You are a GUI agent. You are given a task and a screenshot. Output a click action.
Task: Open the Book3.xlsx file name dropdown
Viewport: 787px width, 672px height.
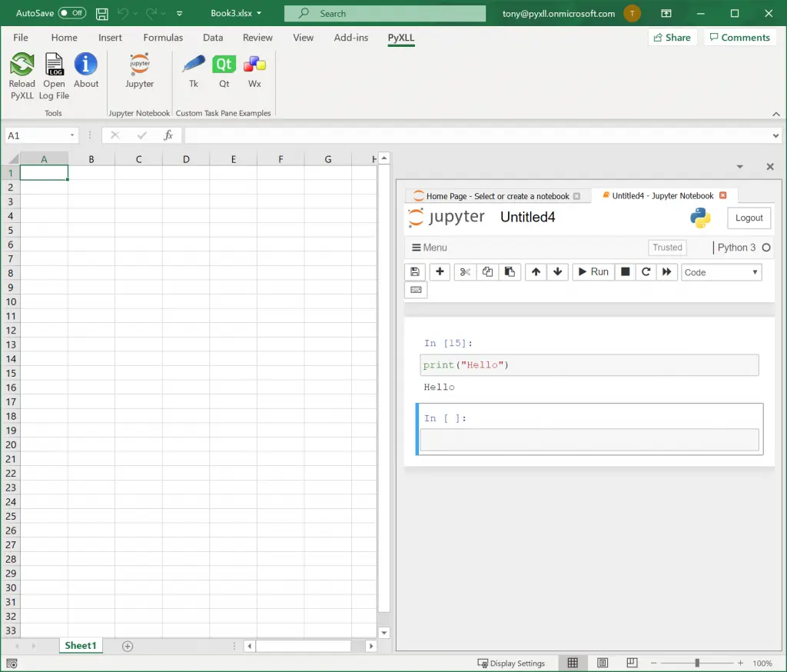pyautogui.click(x=259, y=14)
